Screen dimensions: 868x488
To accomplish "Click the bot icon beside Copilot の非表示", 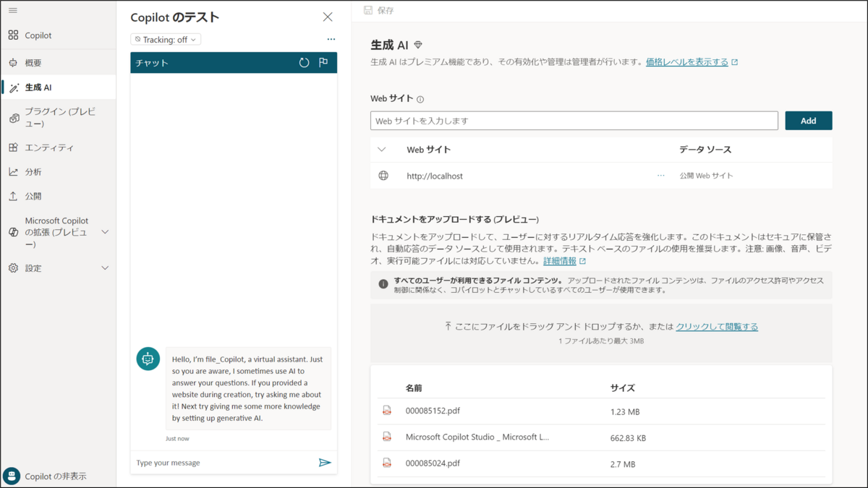I will tap(12, 476).
